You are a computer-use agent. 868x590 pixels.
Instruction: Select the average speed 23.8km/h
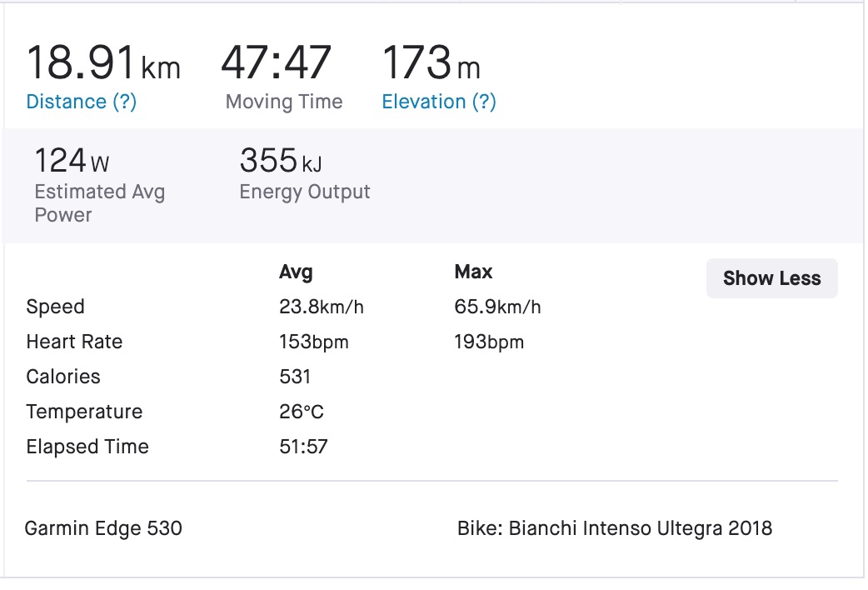tap(321, 307)
